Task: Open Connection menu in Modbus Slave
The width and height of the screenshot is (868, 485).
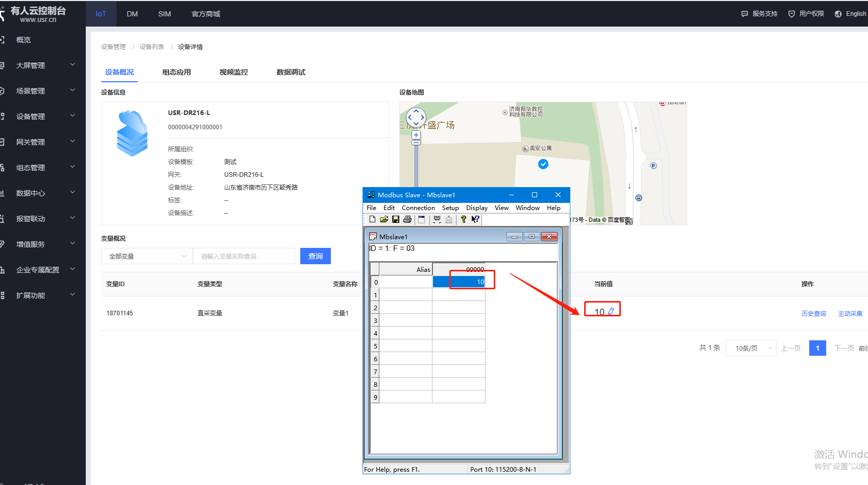Action: pos(418,208)
